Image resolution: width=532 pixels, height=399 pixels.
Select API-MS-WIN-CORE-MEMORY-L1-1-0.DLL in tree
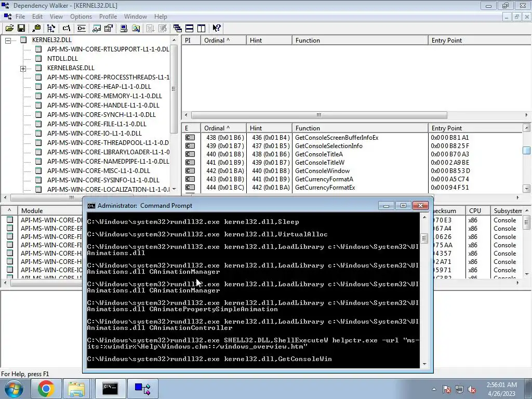104,96
